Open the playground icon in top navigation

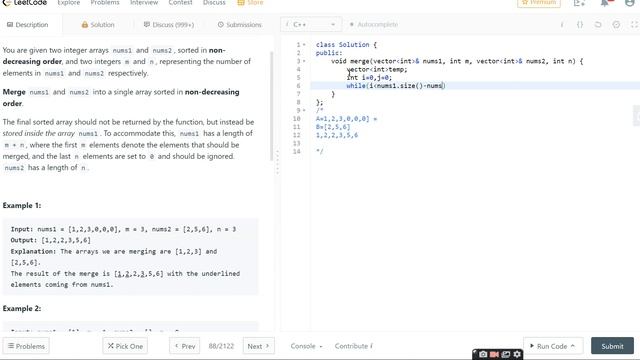coord(579,3)
